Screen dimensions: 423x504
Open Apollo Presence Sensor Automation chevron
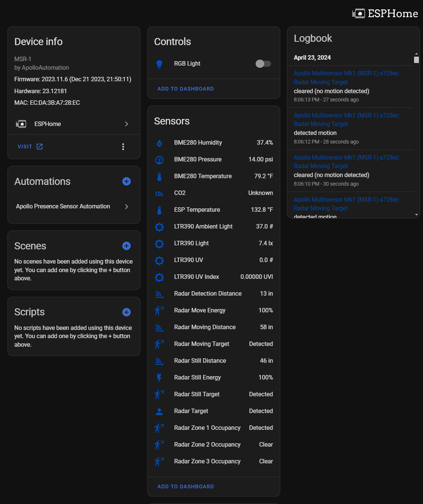pos(127,207)
